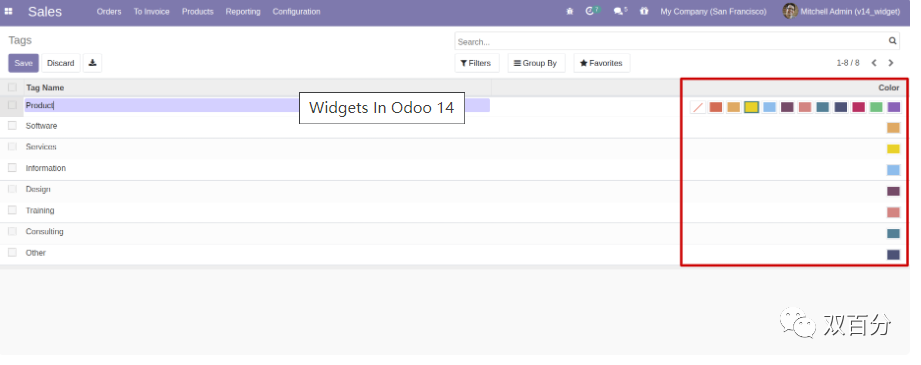The height and width of the screenshot is (365, 921).
Task: Check the Design row checkbox
Action: click(x=12, y=189)
